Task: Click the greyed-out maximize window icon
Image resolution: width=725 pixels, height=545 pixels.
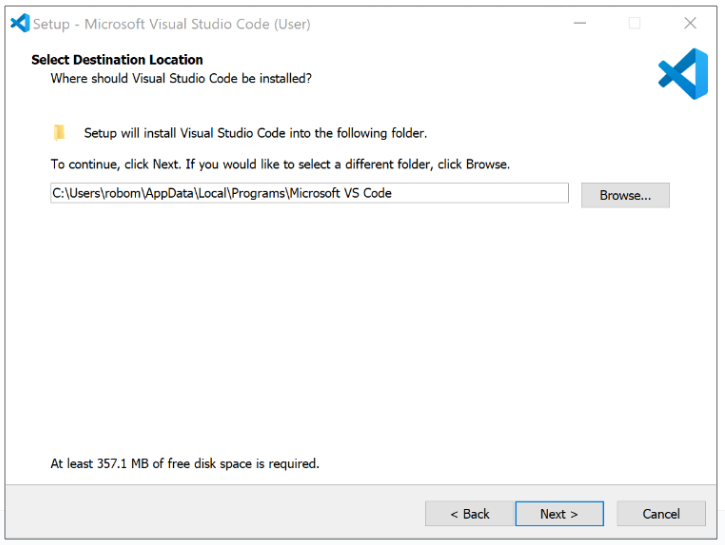Action: pos(634,23)
